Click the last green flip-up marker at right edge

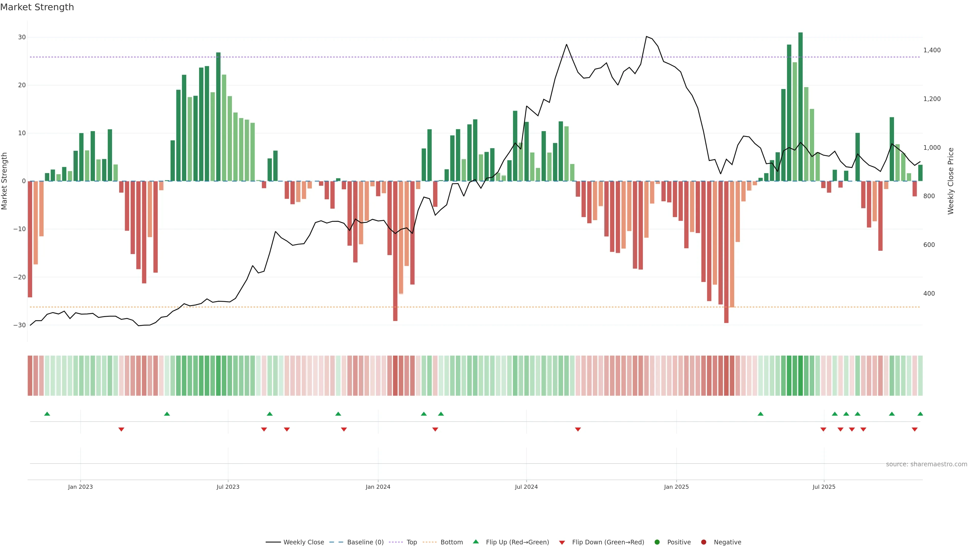click(920, 414)
